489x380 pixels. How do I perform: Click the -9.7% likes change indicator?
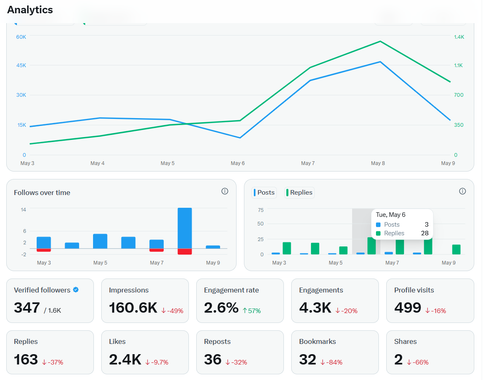tap(157, 362)
